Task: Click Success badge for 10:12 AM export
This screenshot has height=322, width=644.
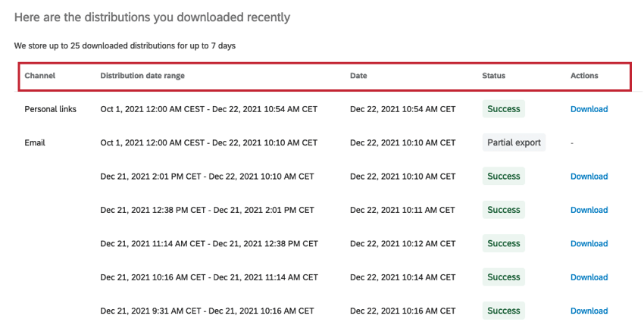Action: [x=504, y=244]
